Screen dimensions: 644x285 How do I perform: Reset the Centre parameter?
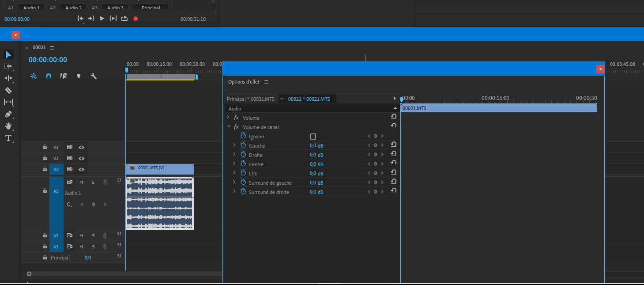pos(393,163)
